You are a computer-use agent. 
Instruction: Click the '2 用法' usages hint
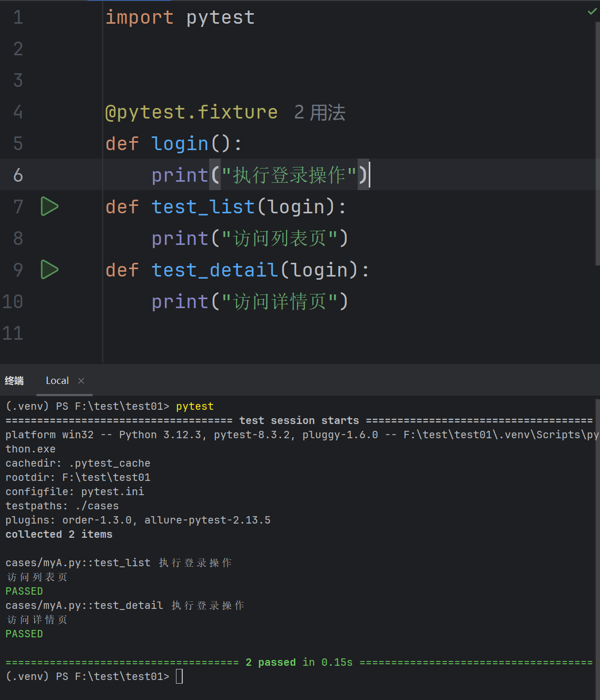coord(320,112)
